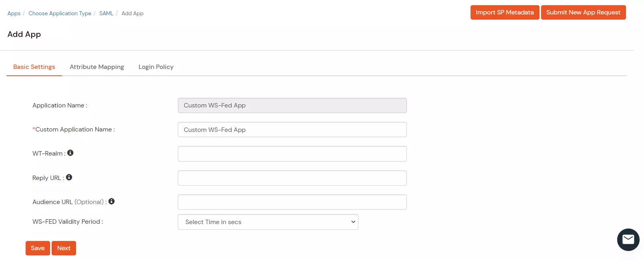Open WS-FED Validity Period dropdown
Screen dimensions: 644x261
(268, 222)
